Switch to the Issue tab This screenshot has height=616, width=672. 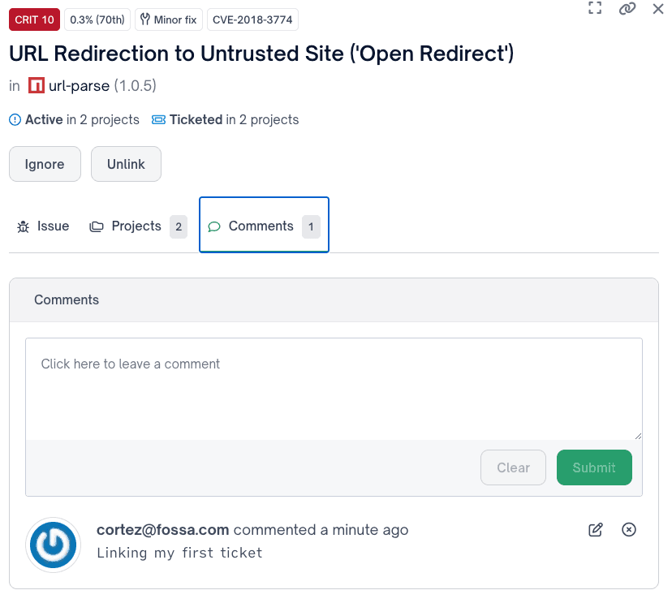pos(43,226)
